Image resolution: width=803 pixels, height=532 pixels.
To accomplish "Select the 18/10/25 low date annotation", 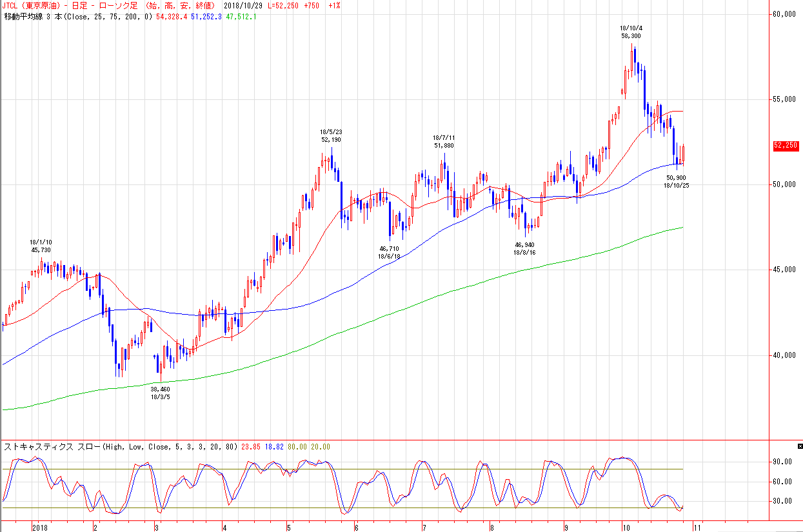I will (676, 185).
